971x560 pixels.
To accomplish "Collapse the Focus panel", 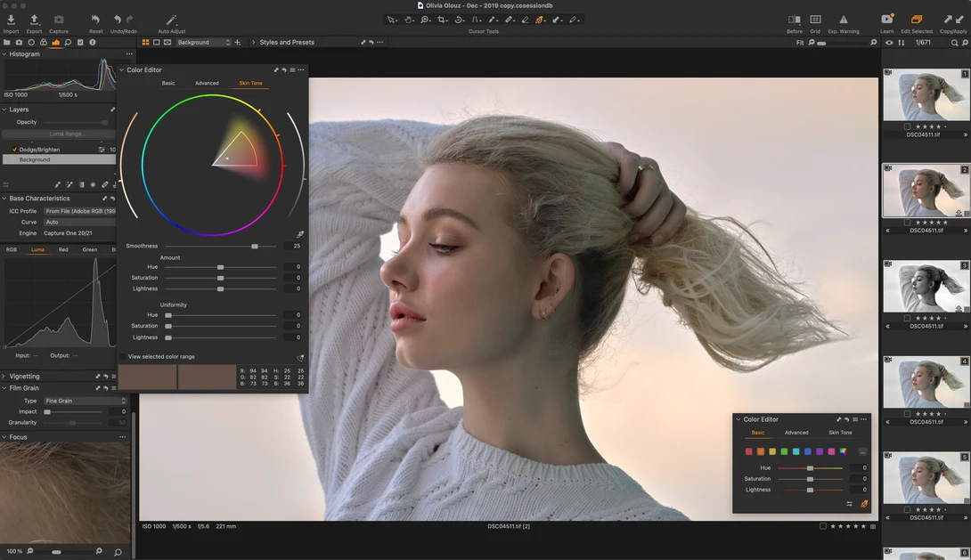I will (4, 437).
